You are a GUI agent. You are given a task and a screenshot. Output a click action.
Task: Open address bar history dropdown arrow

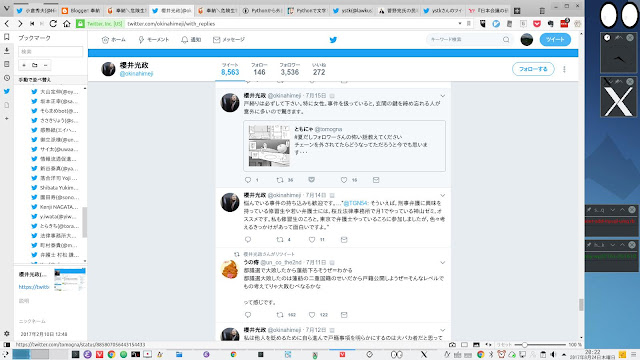click(460, 24)
